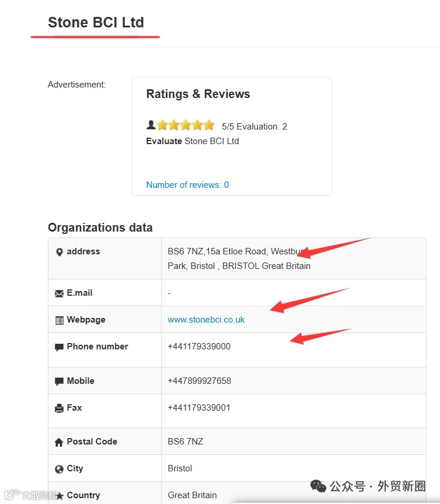The width and height of the screenshot is (440, 504).
Task: Click the E.mail value dash
Action: pyautogui.click(x=169, y=293)
